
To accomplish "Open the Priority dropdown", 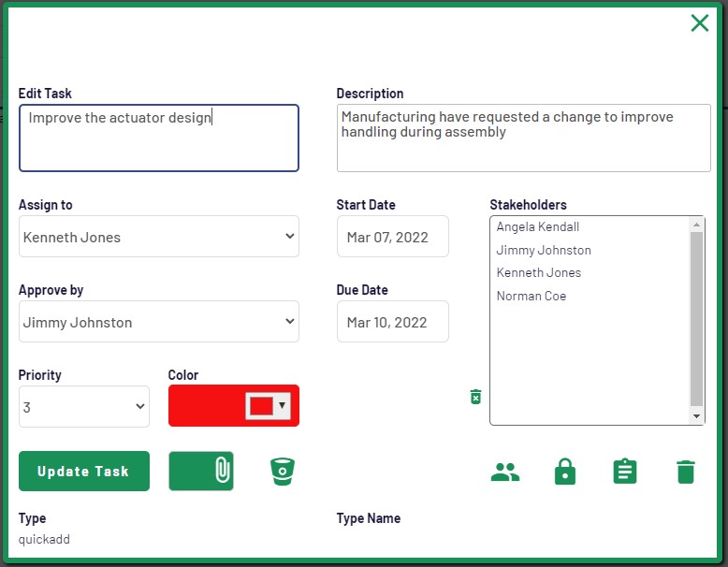I will click(84, 406).
